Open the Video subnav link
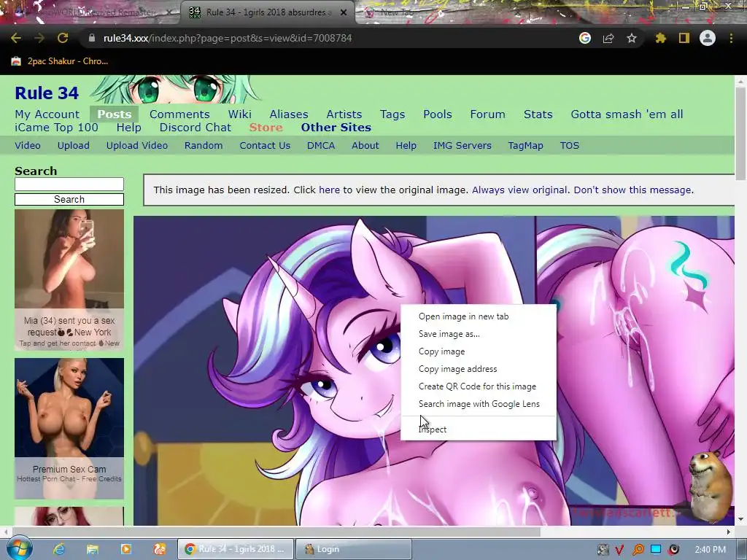This screenshot has width=747, height=560. point(28,146)
